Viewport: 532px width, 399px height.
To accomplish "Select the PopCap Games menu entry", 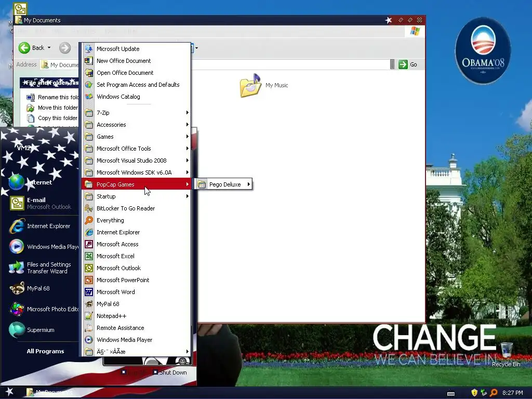I will coord(136,184).
